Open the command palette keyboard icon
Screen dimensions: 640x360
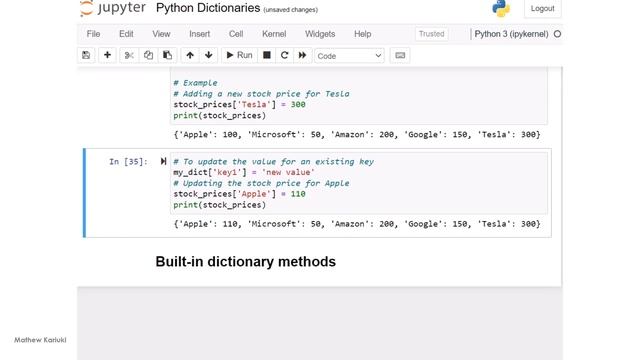[400, 56]
